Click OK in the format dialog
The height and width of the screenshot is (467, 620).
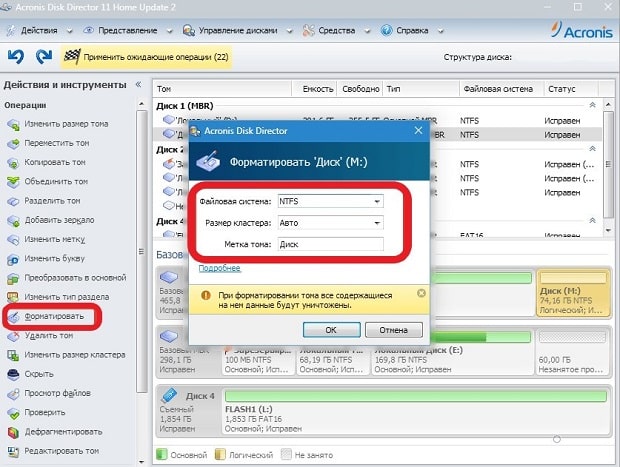[331, 330]
